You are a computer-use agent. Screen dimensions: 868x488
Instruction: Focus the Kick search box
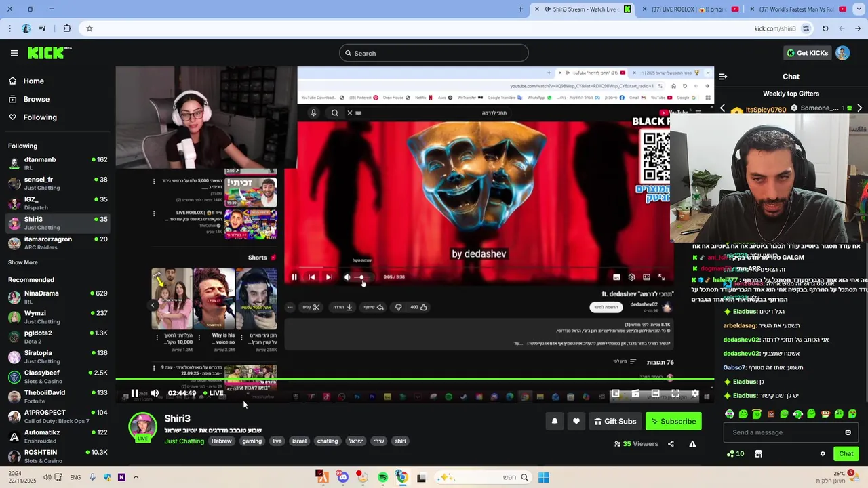point(434,53)
